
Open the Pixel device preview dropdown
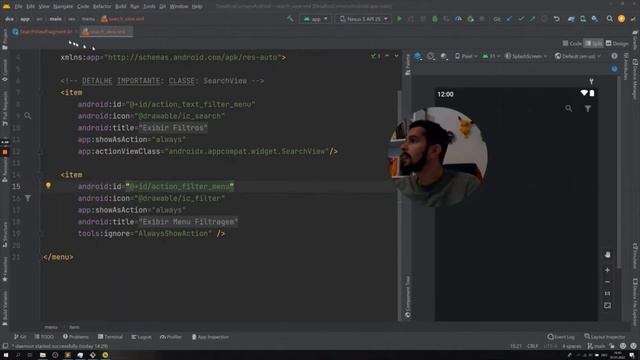[466, 56]
